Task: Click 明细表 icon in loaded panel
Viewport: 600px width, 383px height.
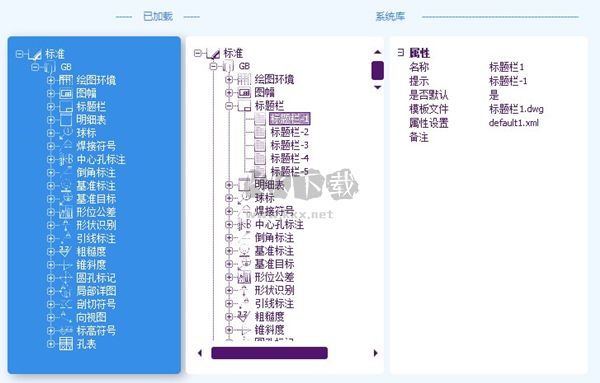Action: pyautogui.click(x=66, y=120)
